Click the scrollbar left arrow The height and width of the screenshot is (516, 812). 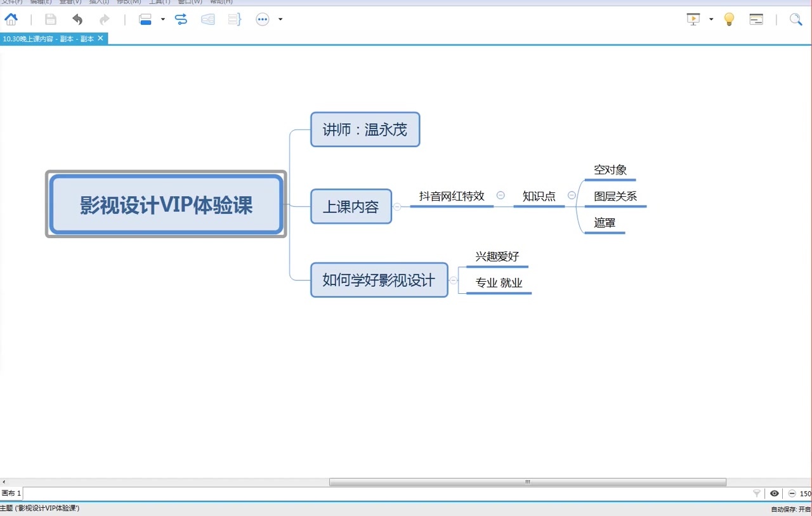pos(4,482)
